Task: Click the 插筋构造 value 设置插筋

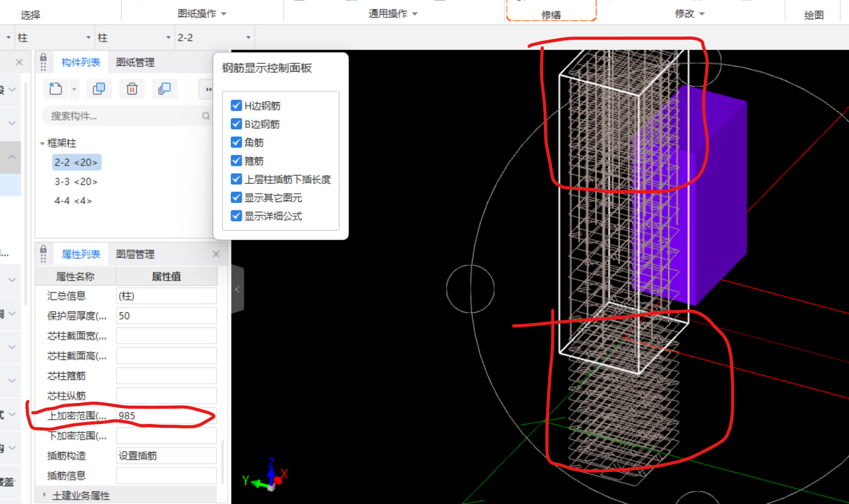Action: pyautogui.click(x=166, y=455)
